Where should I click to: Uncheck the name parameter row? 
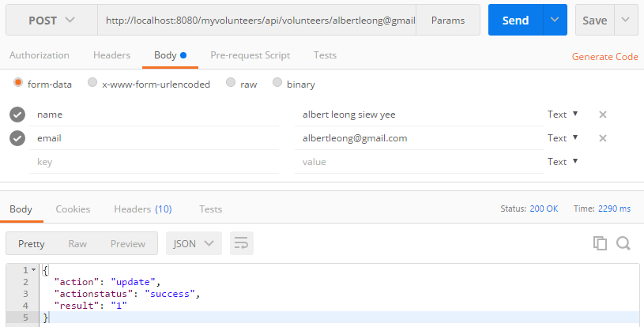pos(17,115)
